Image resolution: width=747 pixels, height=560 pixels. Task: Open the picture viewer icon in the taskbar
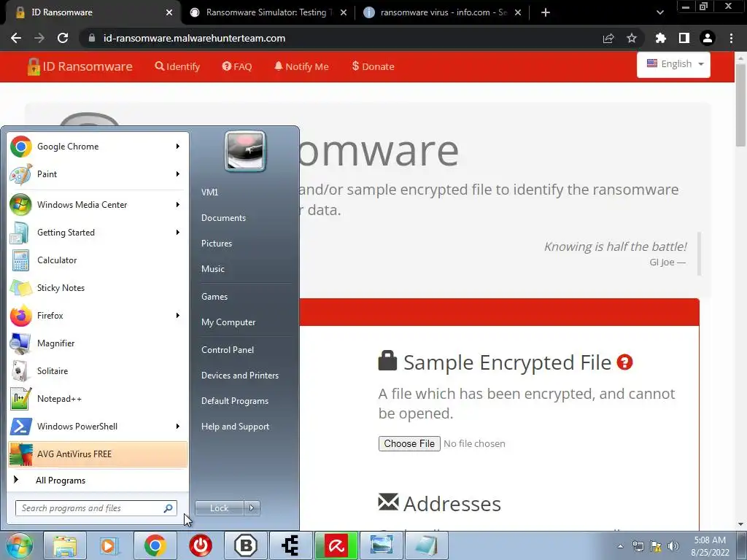click(381, 545)
